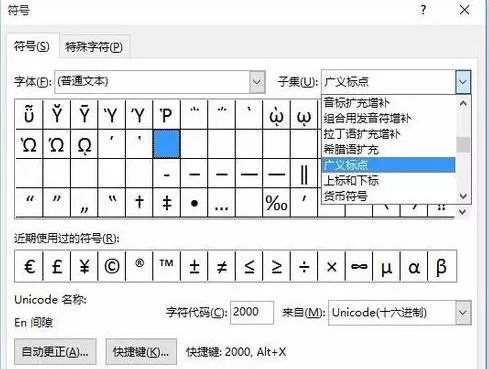Screen dimensions: 489x369
Task: Select the per mille ‰ symbol
Action: click(x=276, y=202)
